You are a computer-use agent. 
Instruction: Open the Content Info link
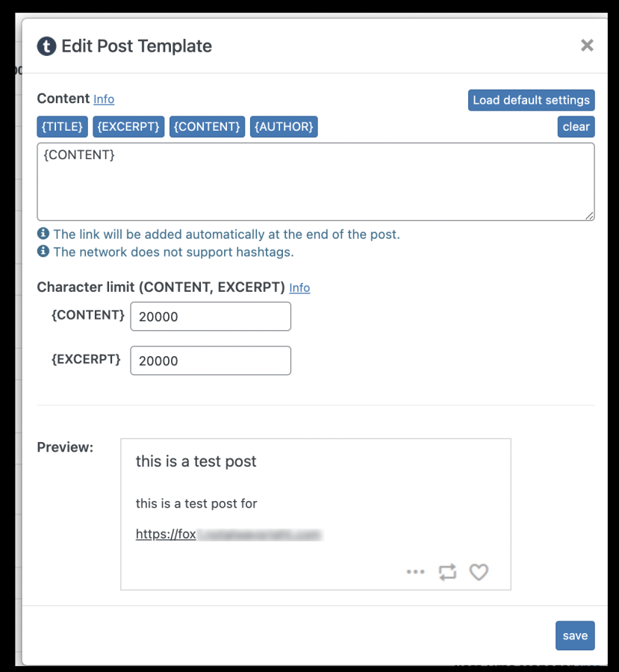pyautogui.click(x=104, y=99)
